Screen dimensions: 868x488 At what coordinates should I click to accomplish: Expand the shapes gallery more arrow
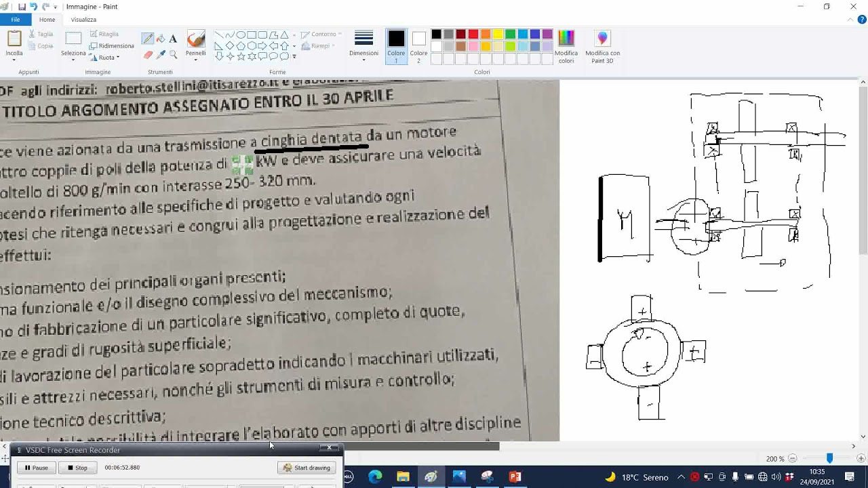(x=294, y=57)
